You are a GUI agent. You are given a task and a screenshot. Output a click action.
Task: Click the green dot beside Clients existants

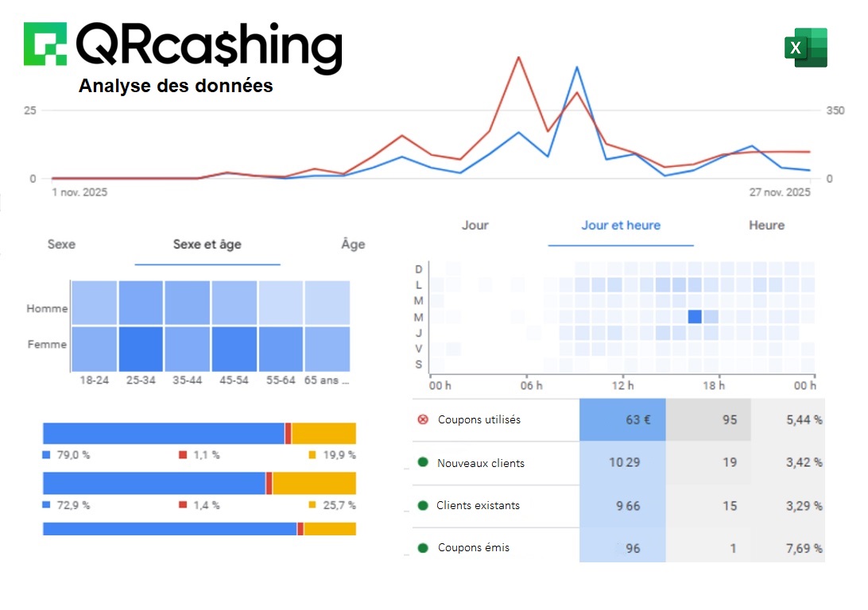pyautogui.click(x=423, y=505)
